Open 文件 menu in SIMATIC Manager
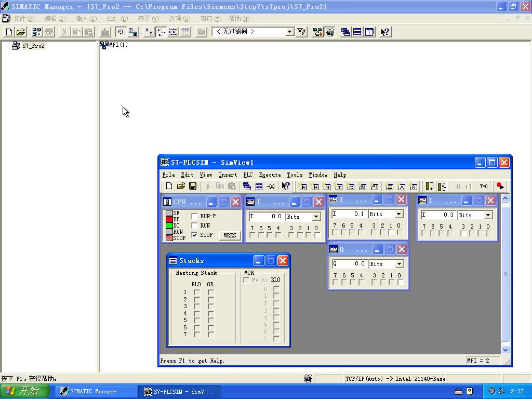Screen dimensions: 532x399 [x=24, y=18]
